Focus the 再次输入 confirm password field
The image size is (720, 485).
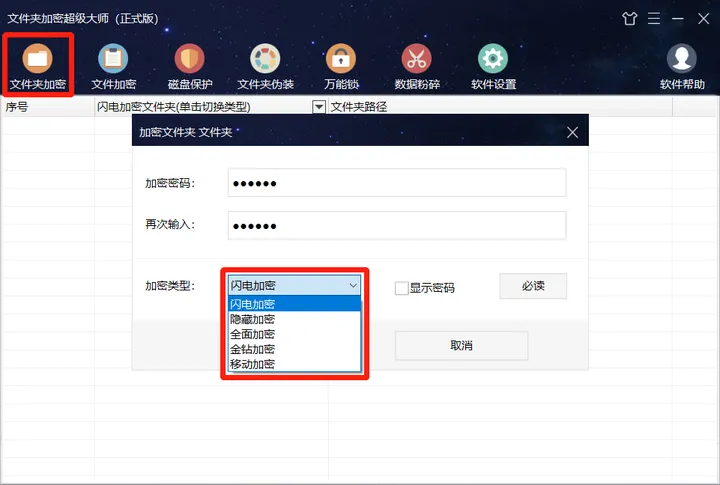click(397, 226)
